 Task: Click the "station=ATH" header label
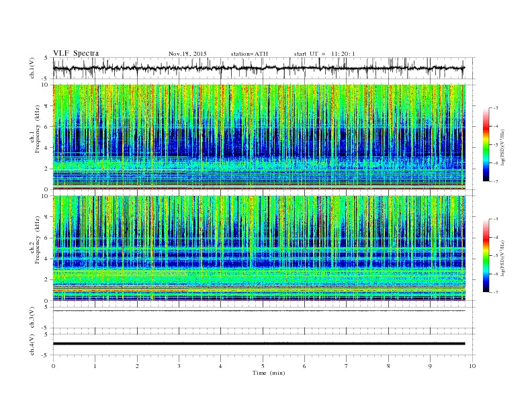pos(249,54)
